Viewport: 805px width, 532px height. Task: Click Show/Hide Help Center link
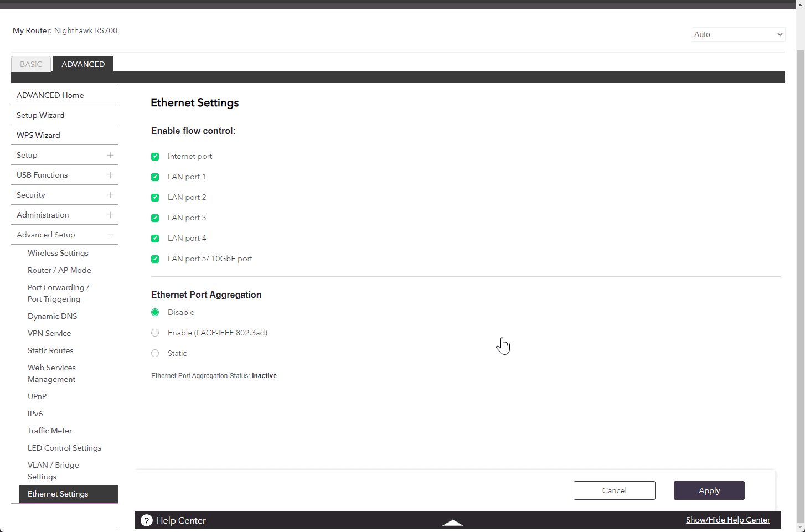click(727, 520)
